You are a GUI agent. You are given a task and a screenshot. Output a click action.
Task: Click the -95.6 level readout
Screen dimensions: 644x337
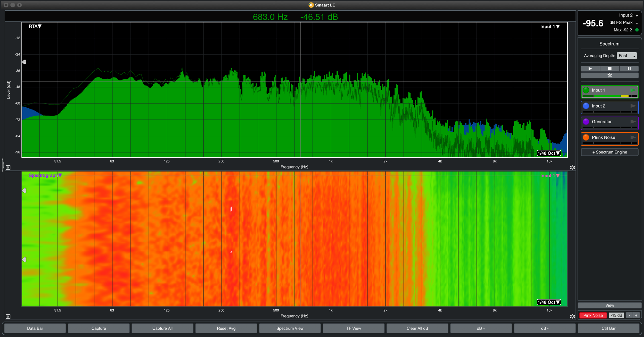pyautogui.click(x=593, y=23)
